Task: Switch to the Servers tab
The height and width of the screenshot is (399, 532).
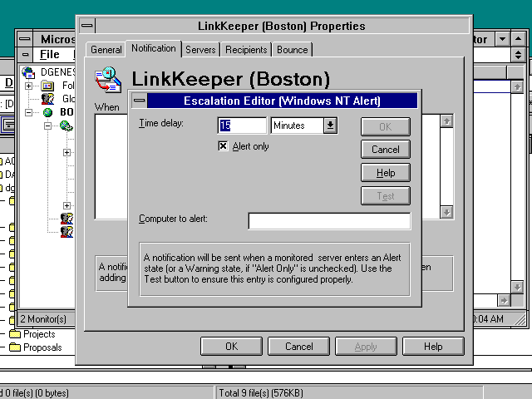Action: [200, 50]
